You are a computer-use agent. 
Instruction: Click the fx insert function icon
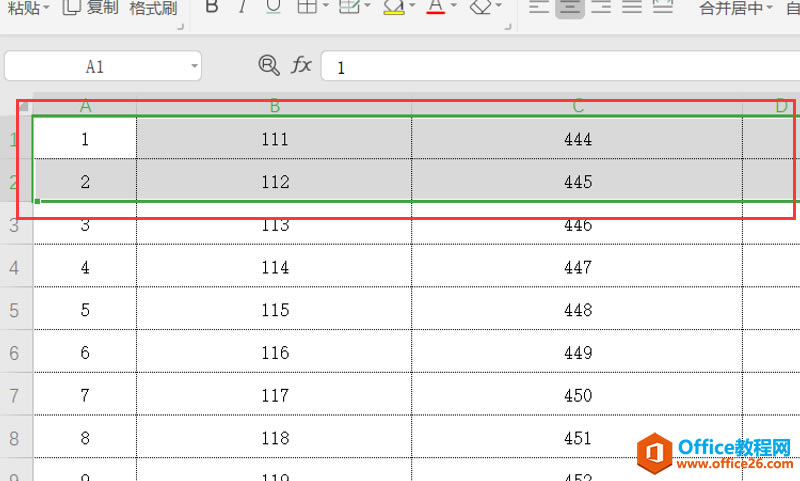pyautogui.click(x=301, y=65)
